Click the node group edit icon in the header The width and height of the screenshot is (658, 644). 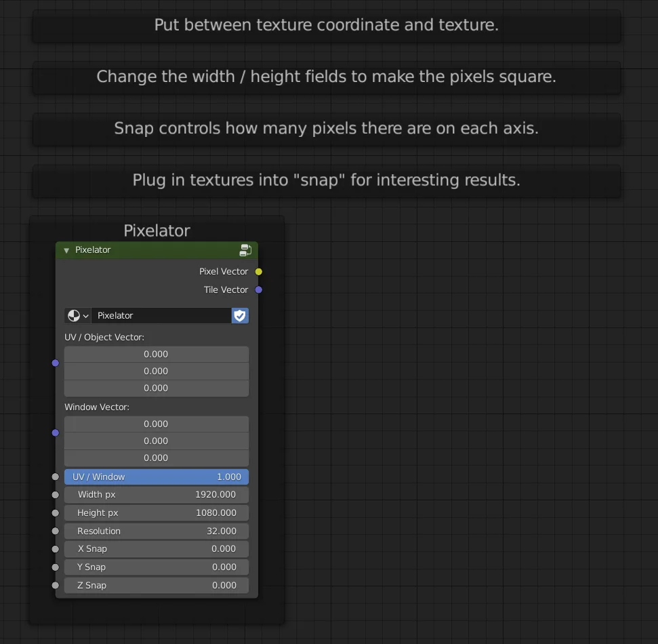tap(245, 249)
